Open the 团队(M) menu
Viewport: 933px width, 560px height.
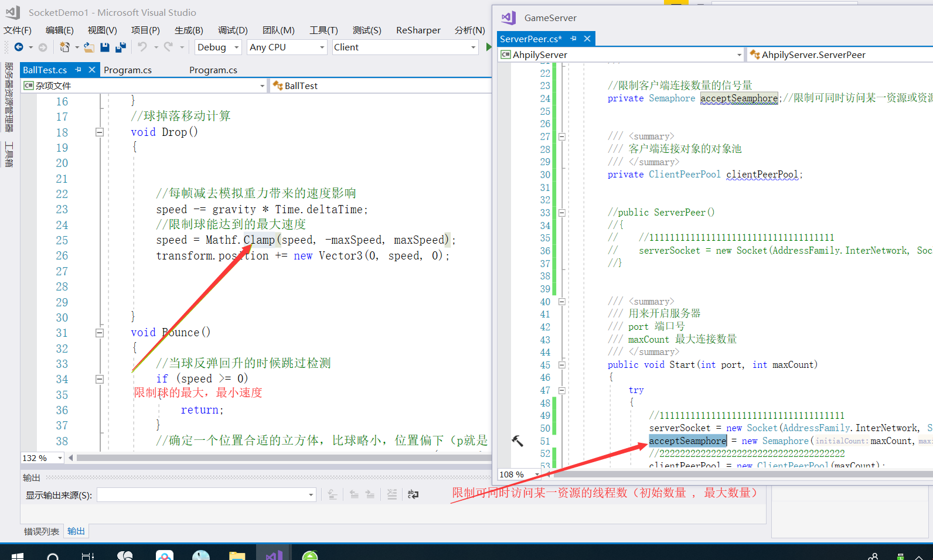[278, 30]
